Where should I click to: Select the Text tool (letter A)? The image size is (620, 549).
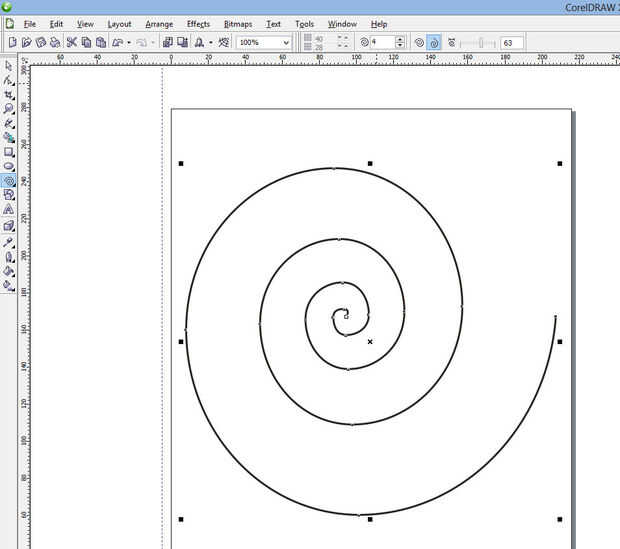pyautogui.click(x=9, y=210)
